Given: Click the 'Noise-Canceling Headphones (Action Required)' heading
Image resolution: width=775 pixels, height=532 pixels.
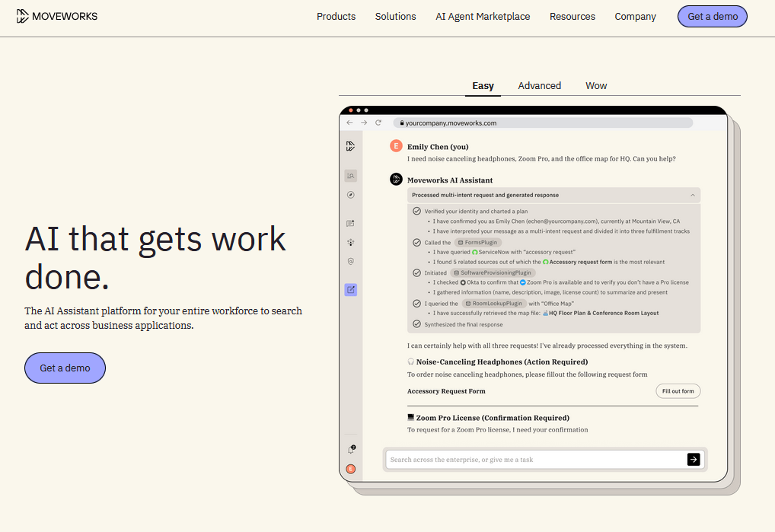Looking at the screenshot, I should (502, 362).
